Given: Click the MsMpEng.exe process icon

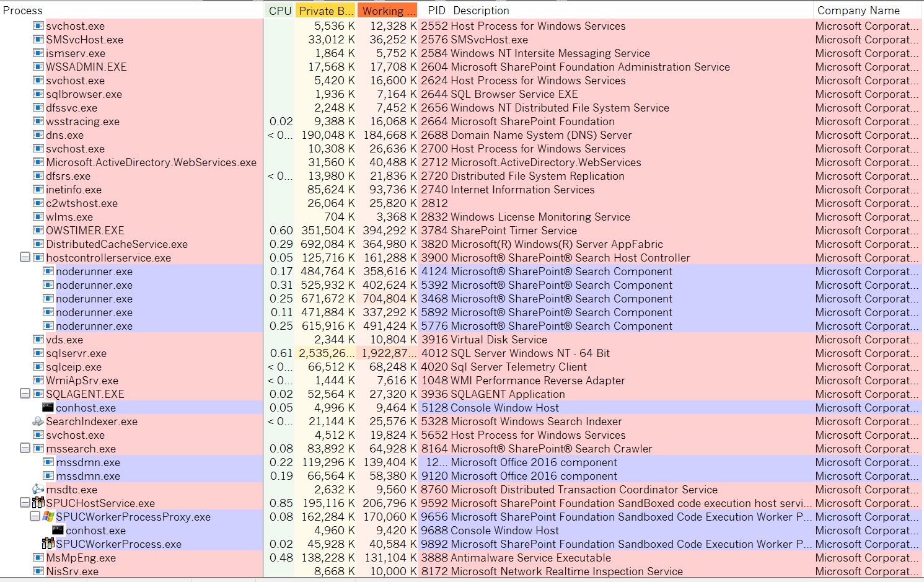Looking at the screenshot, I should [x=38, y=558].
